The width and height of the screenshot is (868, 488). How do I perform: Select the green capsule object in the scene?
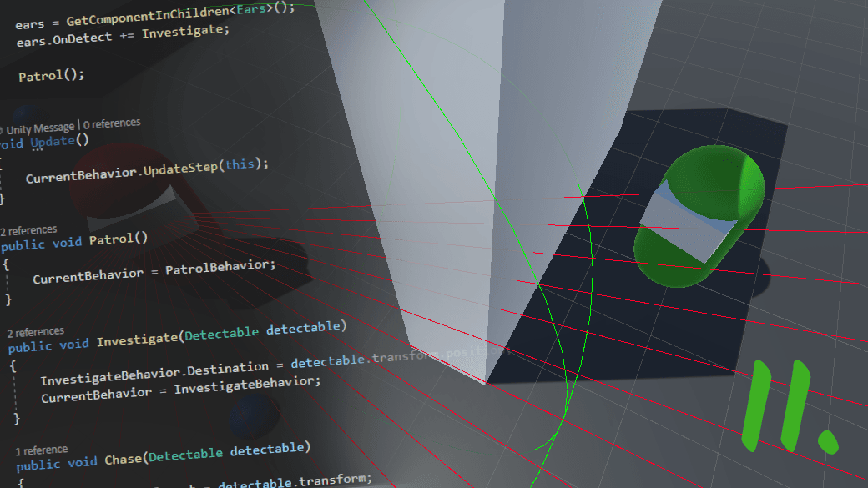(x=699, y=216)
